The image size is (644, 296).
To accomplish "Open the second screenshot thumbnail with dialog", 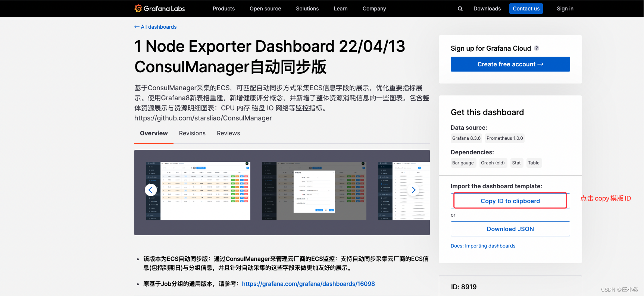I will pyautogui.click(x=314, y=191).
